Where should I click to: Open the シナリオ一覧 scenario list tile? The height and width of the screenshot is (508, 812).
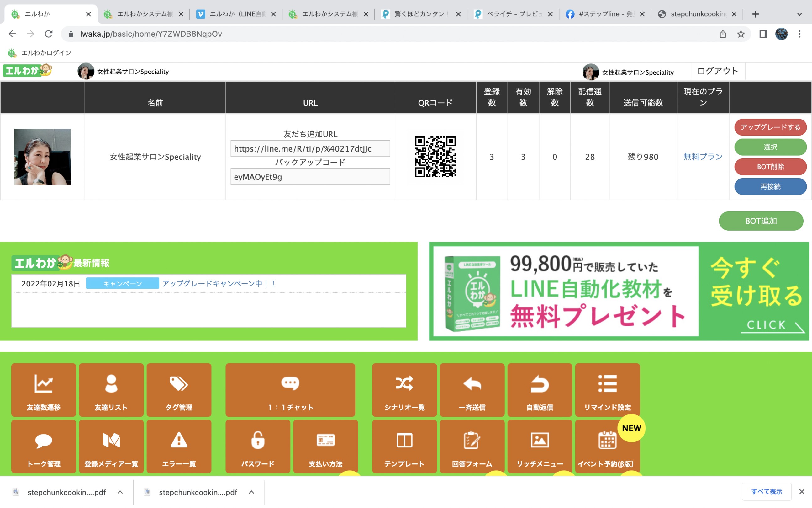tap(404, 390)
